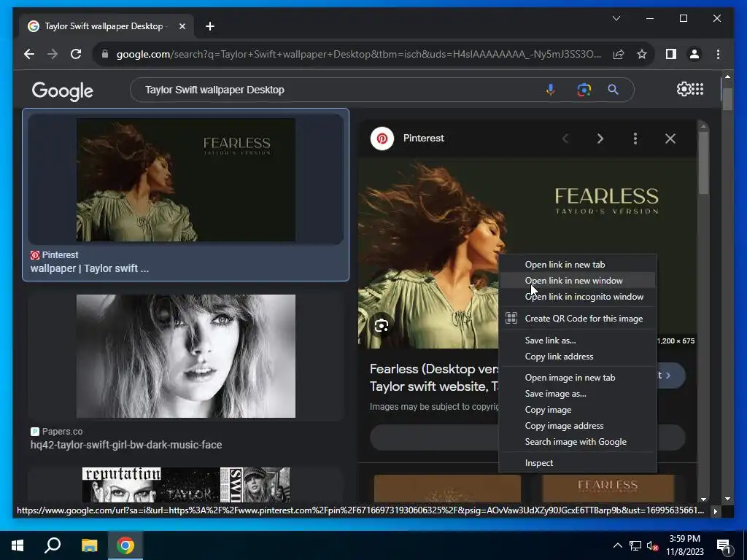Open the Fearless wallpaper thumbnail result

pos(186,179)
